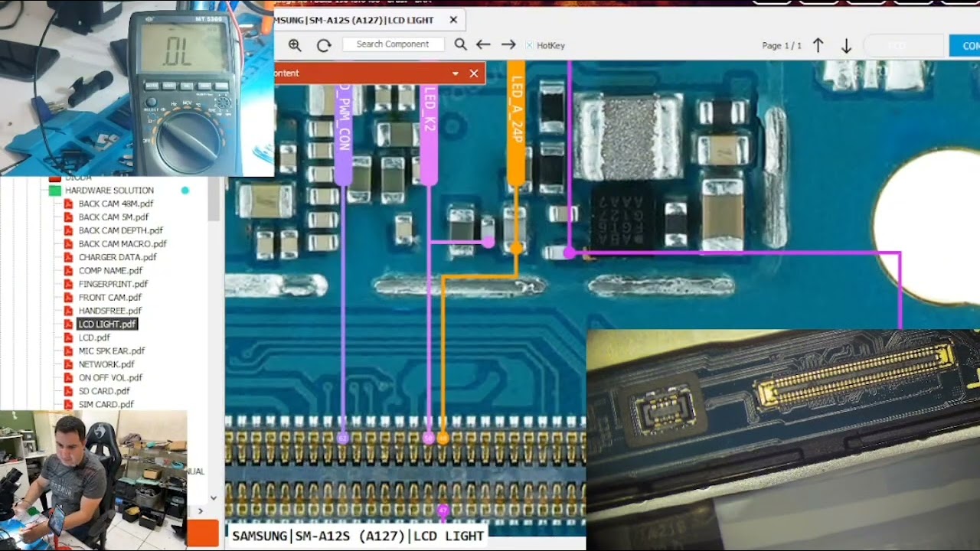Viewport: 980px width, 551px height.
Task: Go to next page with down arrow
Action: (x=846, y=46)
